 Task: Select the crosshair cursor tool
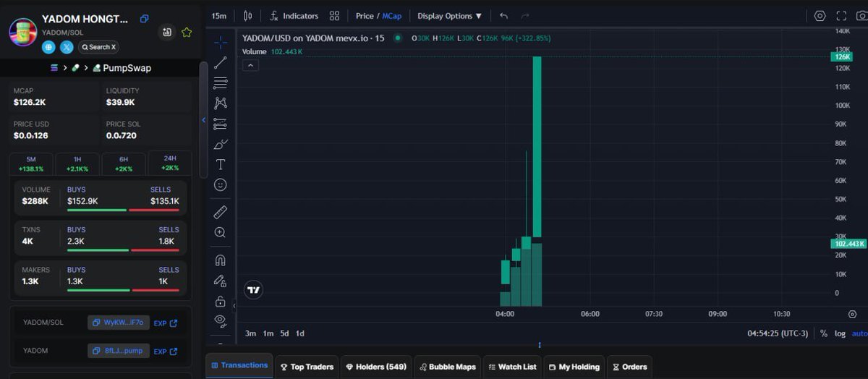click(x=221, y=42)
